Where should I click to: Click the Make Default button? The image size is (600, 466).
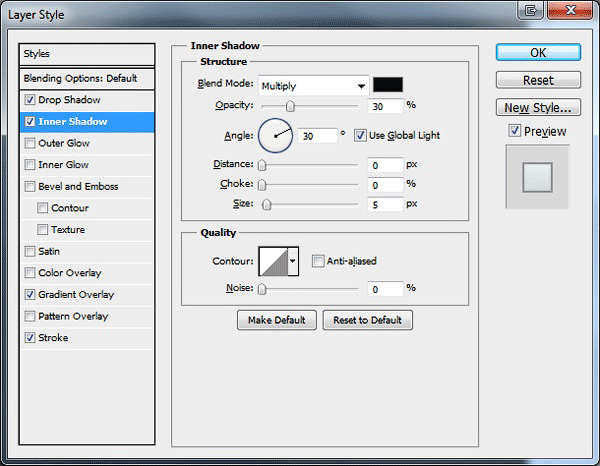pyautogui.click(x=277, y=320)
